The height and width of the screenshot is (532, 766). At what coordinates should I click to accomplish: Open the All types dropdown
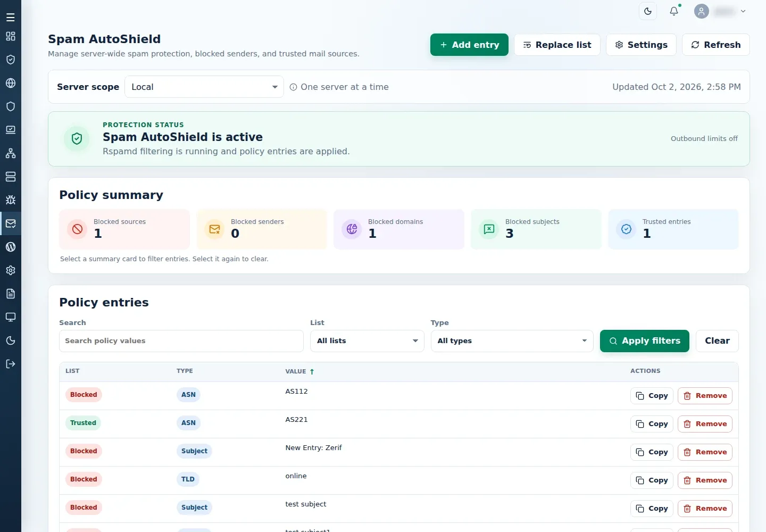(512, 341)
